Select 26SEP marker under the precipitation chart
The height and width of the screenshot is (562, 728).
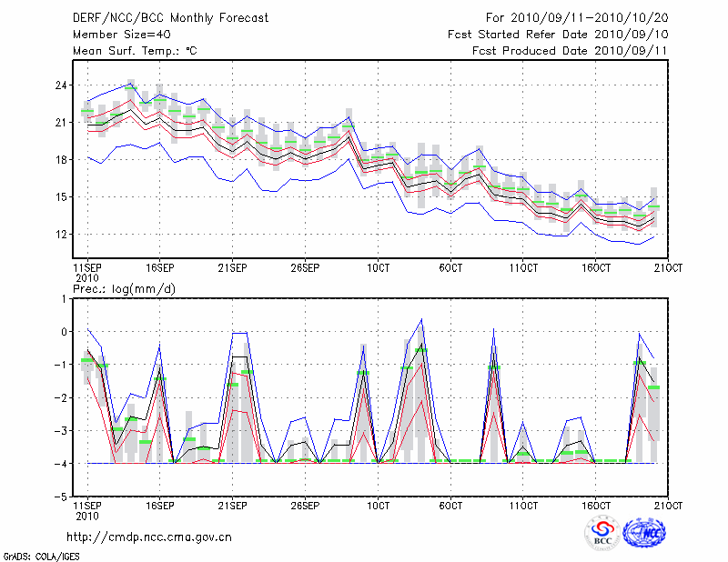[305, 505]
